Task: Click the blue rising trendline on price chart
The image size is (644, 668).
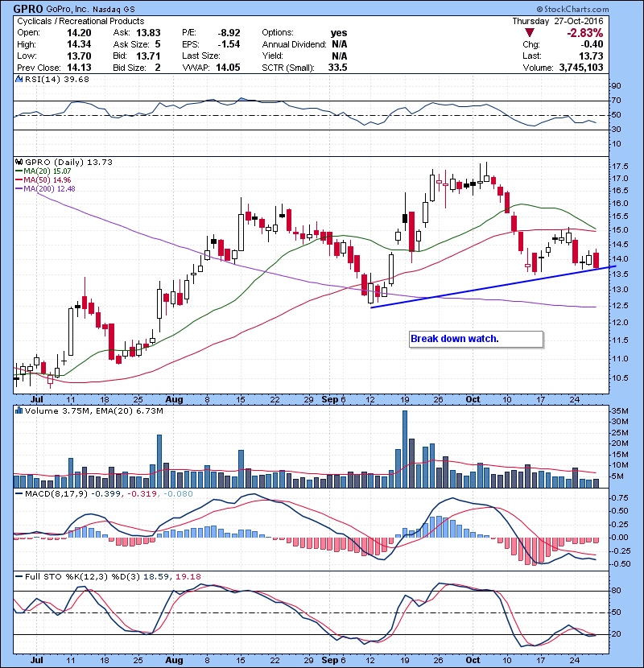Action: (x=493, y=287)
